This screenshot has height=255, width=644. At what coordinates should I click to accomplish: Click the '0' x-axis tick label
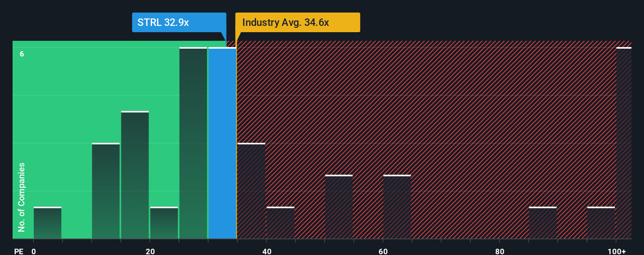click(x=34, y=251)
